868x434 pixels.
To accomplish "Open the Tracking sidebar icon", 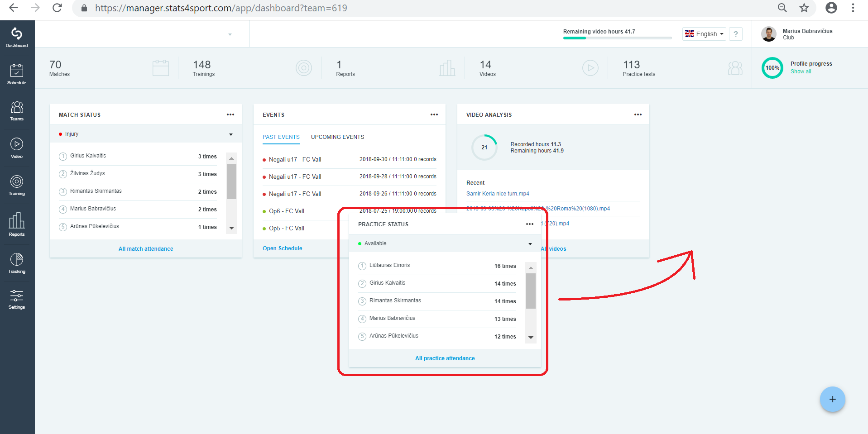I will [x=17, y=263].
